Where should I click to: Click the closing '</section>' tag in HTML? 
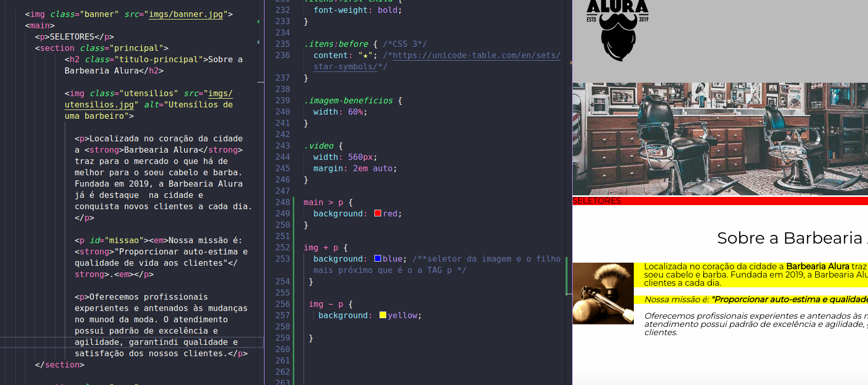pos(60,365)
